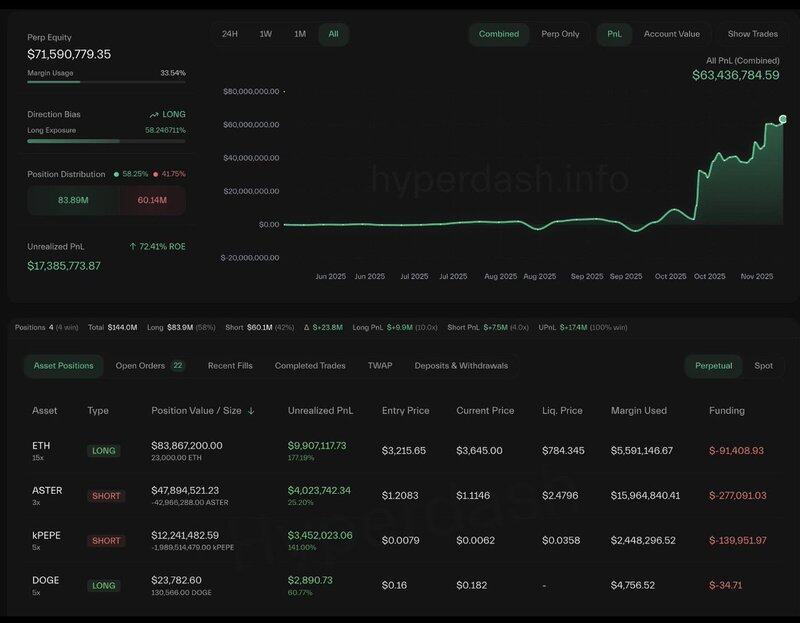The image size is (800, 623).
Task: Open the Recent Fills tab
Action: (229, 366)
